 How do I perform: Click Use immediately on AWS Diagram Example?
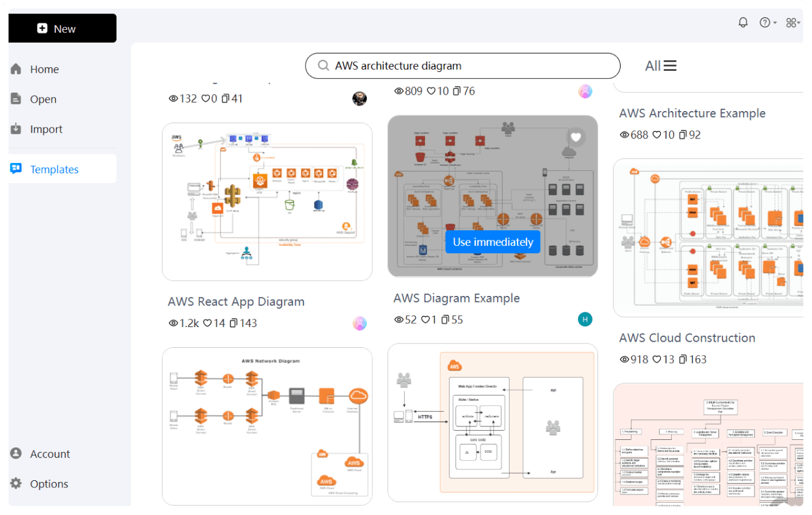[493, 242]
